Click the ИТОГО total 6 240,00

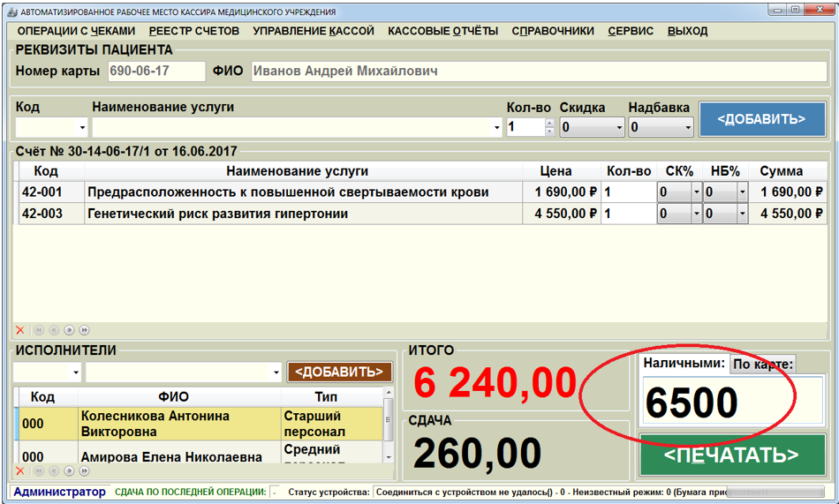(x=495, y=383)
